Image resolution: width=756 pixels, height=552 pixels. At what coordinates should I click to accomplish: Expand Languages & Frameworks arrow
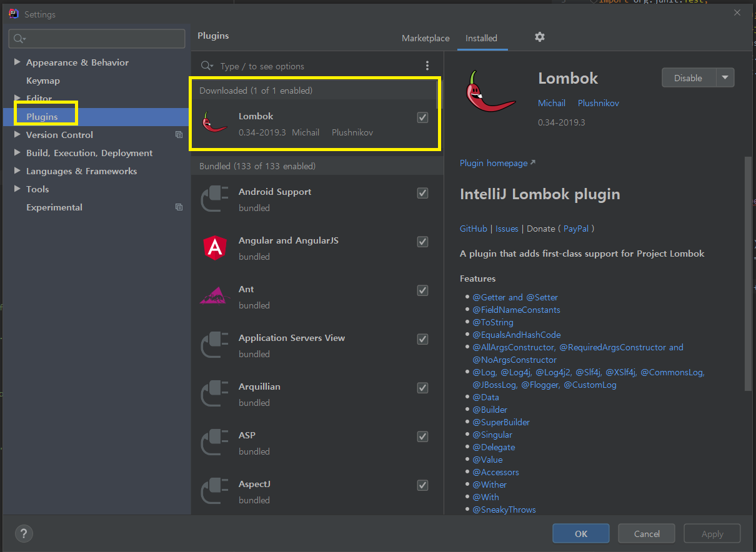click(17, 171)
